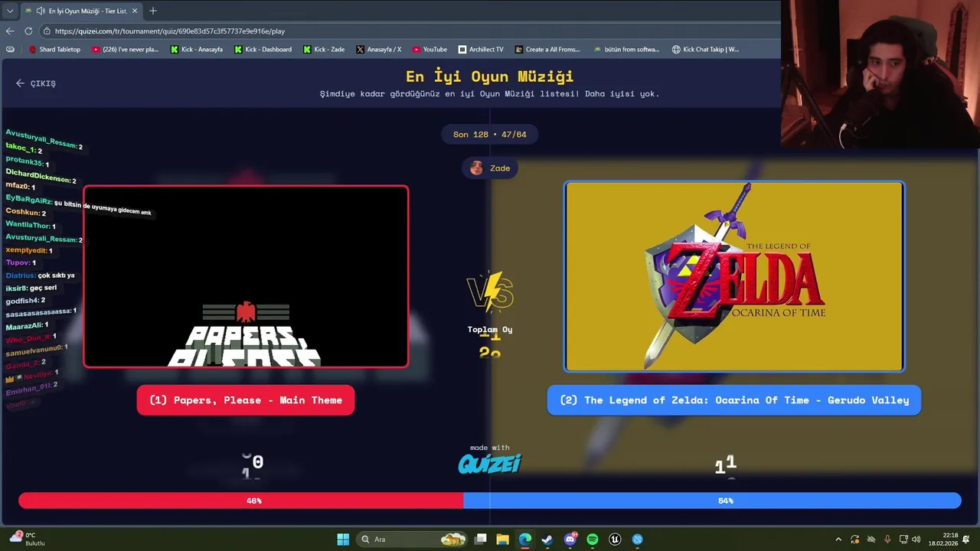Open the Kick Chat Takip bookmark
This screenshot has height=551, width=980.
[705, 49]
